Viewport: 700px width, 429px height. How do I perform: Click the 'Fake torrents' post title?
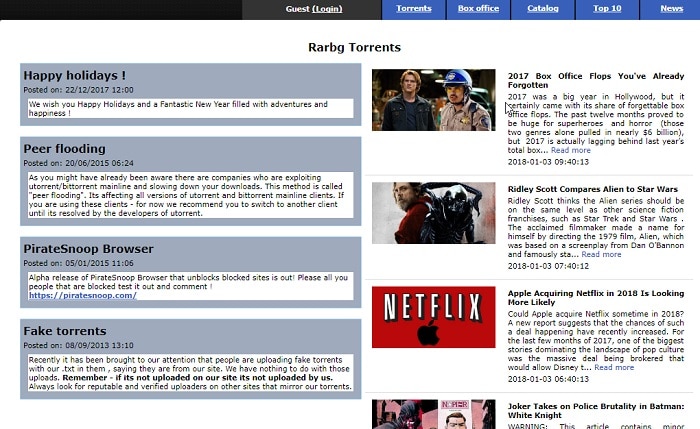pos(65,331)
